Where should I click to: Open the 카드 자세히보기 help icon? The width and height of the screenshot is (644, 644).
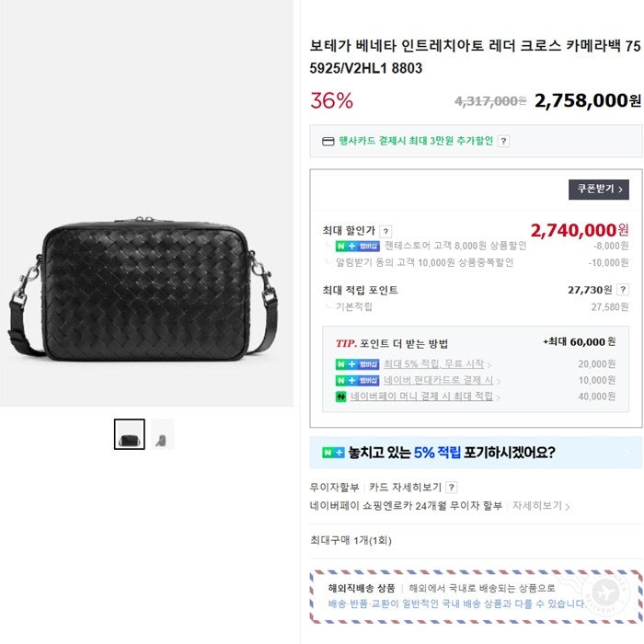pos(452,487)
